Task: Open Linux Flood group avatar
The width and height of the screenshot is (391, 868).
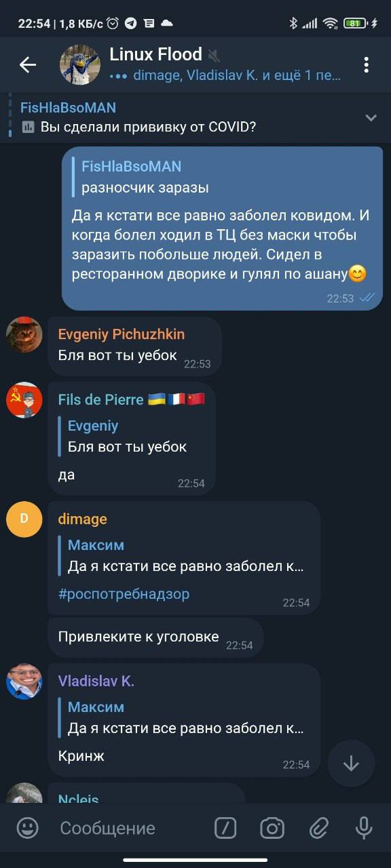Action: (x=80, y=65)
